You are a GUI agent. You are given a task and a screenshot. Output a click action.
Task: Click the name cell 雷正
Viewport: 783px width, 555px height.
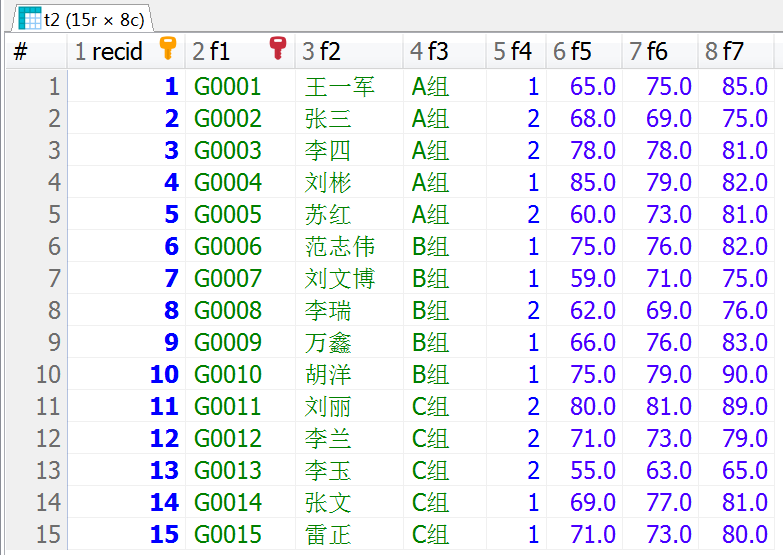coord(328,535)
